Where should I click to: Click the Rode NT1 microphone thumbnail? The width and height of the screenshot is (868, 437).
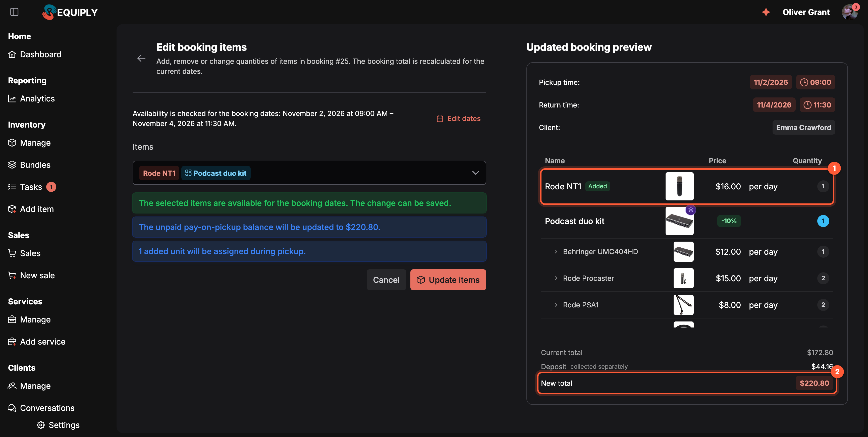tap(679, 186)
